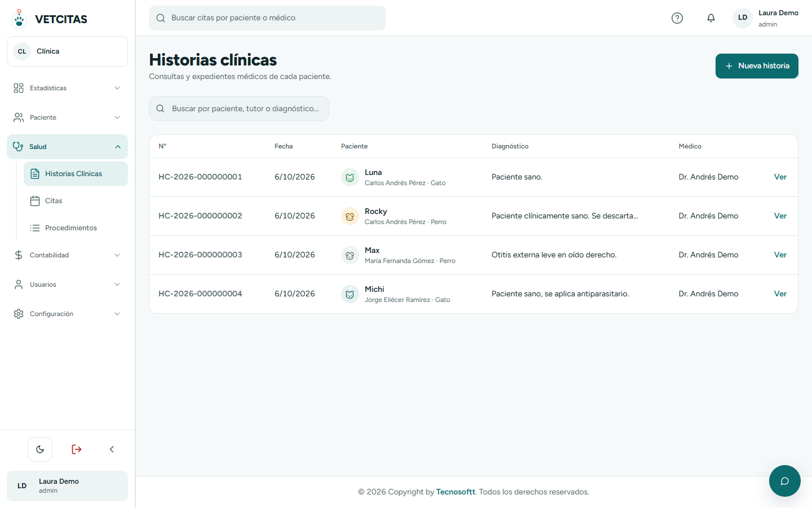The image size is (812, 508).
Task: Open Procedimientos in the sidebar
Action: coord(76,228)
